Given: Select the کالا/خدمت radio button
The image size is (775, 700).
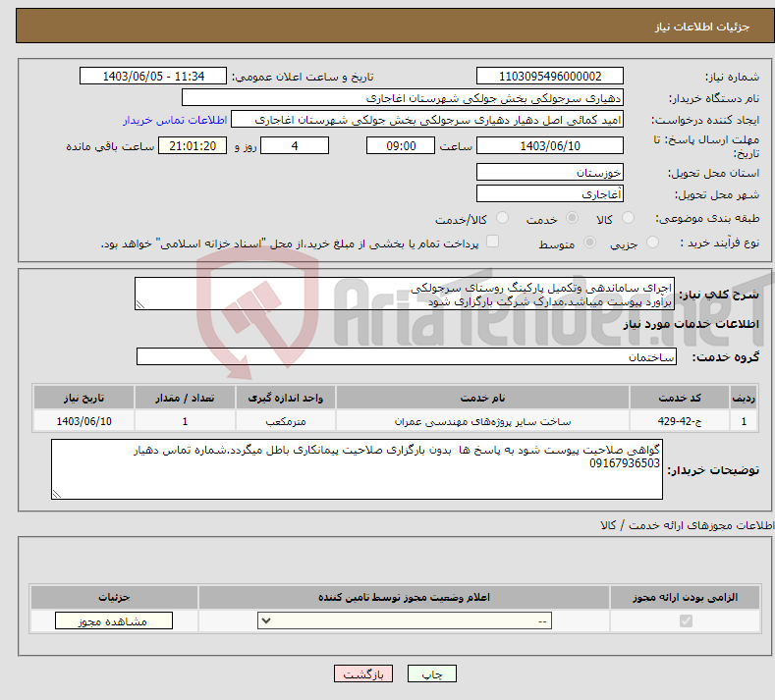Looking at the screenshot, I should (502, 218).
